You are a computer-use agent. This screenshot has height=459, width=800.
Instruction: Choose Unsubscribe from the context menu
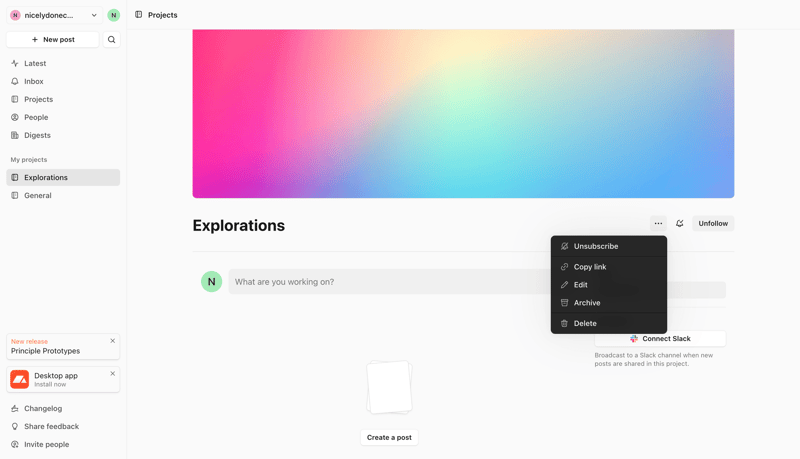coord(609,246)
